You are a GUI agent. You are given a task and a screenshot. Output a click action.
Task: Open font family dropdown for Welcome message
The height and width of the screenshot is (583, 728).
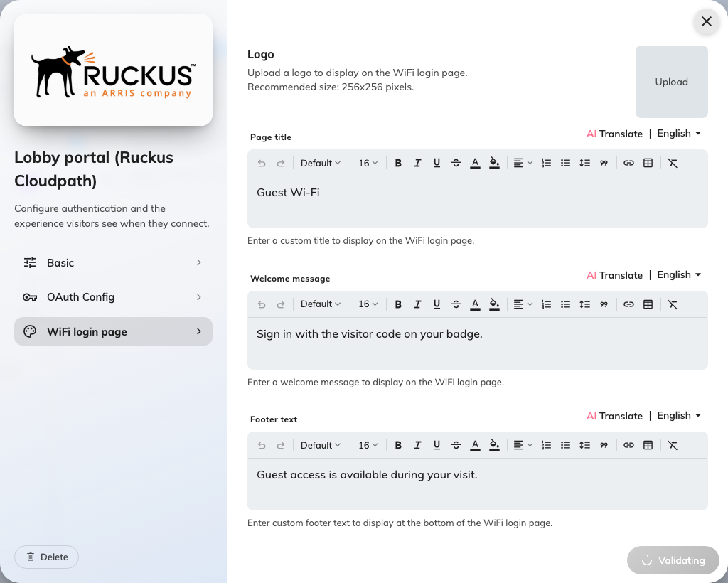click(321, 304)
